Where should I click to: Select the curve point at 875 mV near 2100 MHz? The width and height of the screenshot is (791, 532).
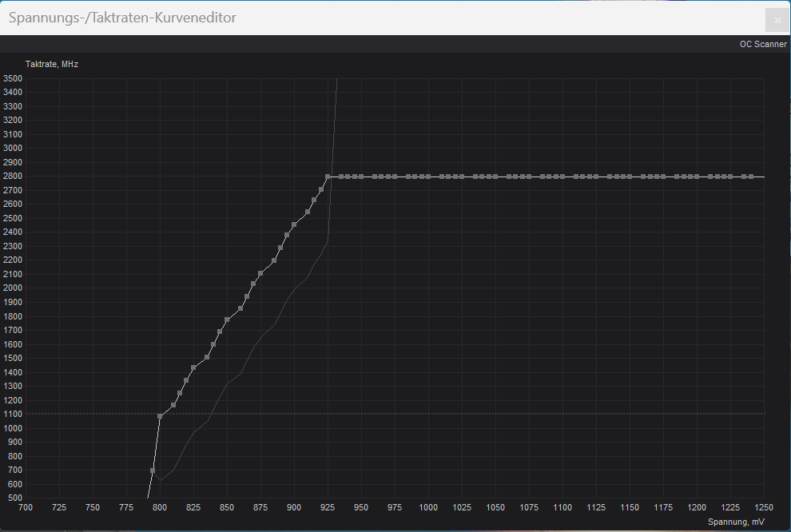(x=260, y=274)
